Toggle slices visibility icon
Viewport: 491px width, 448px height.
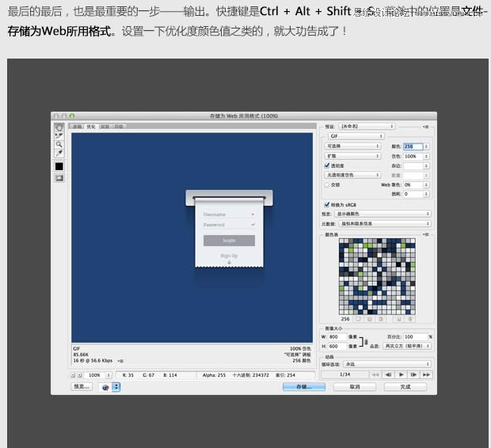point(59,178)
